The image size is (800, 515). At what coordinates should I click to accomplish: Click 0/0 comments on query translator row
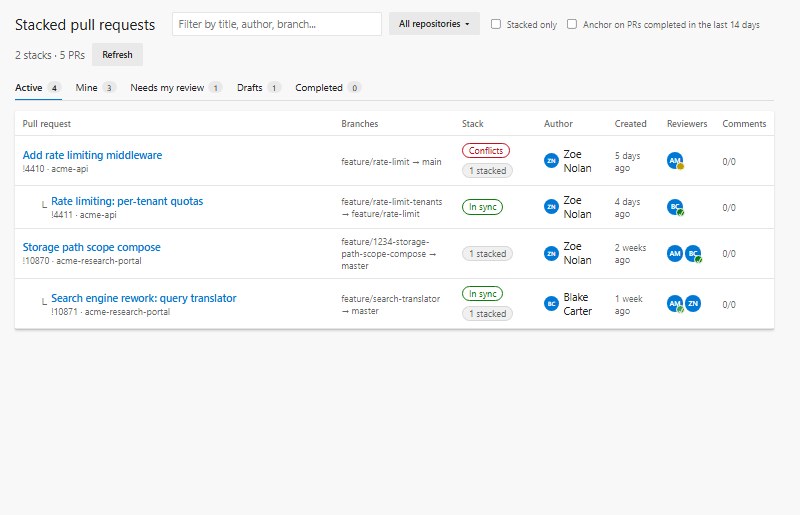point(729,305)
